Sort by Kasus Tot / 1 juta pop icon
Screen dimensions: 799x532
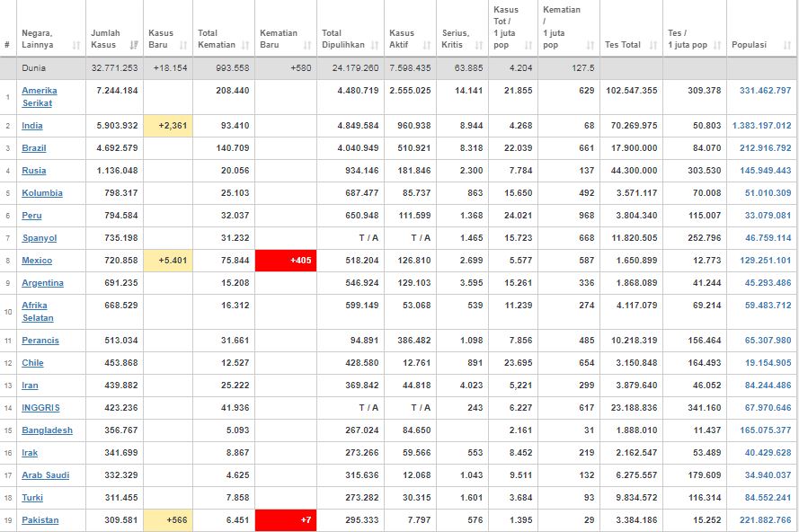pyautogui.click(x=528, y=45)
